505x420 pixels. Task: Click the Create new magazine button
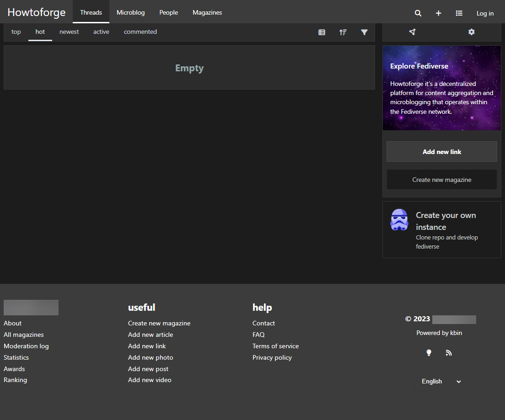pyautogui.click(x=441, y=179)
